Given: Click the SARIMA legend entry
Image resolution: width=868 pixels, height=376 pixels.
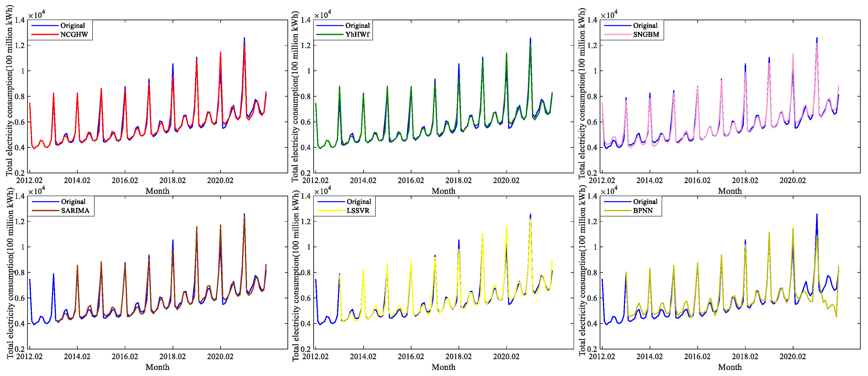Looking at the screenshot, I should (x=75, y=210).
